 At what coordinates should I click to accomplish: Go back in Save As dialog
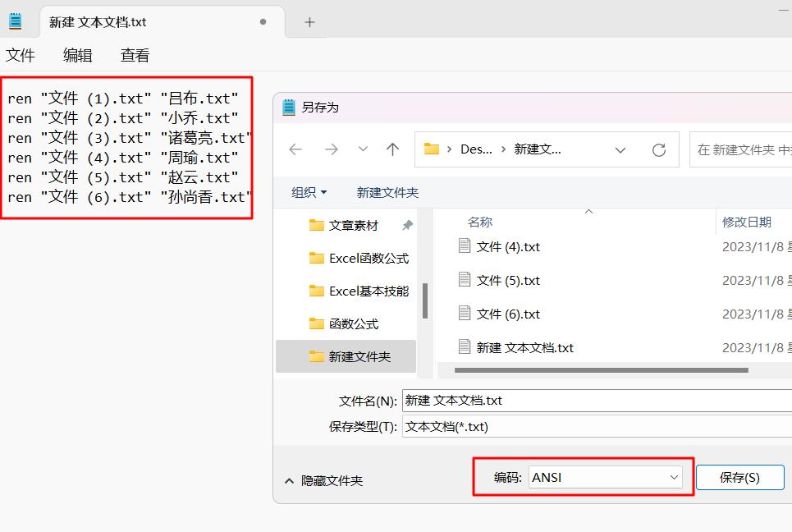(295, 149)
